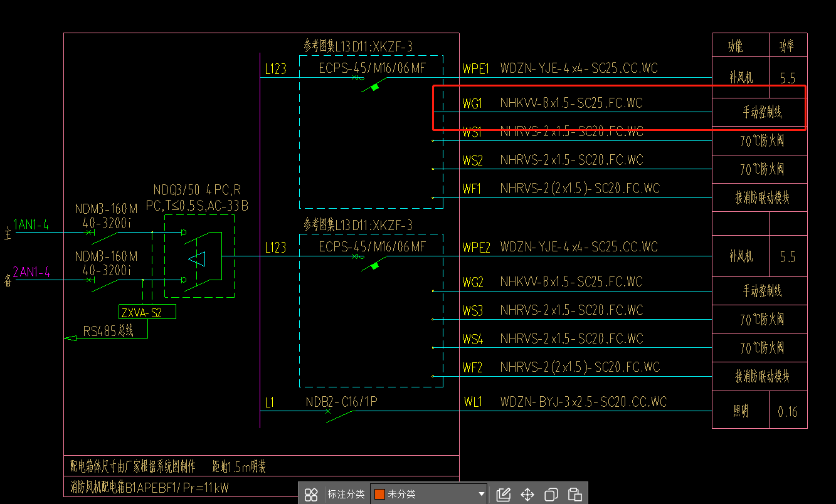The image size is (836, 504).
Task: Click the 配电箱体尺寸由厂家根据系统图制作 note
Action: click(132, 466)
